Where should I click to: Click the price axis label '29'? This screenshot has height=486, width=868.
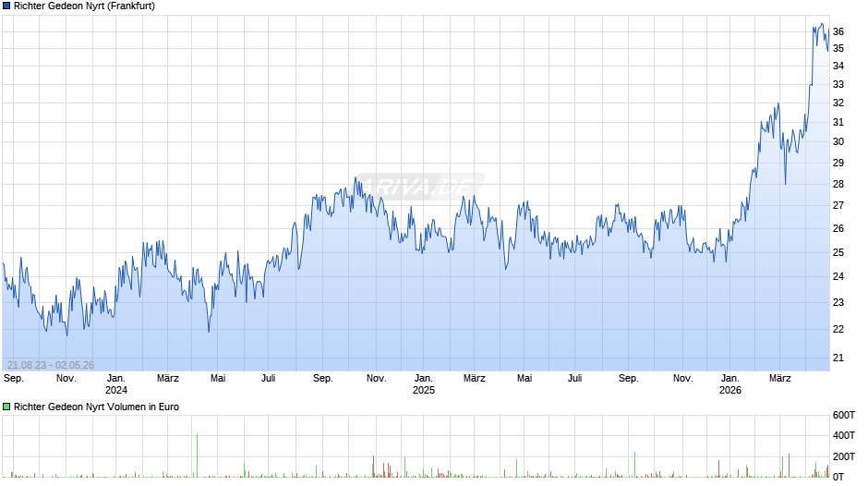pos(838,163)
